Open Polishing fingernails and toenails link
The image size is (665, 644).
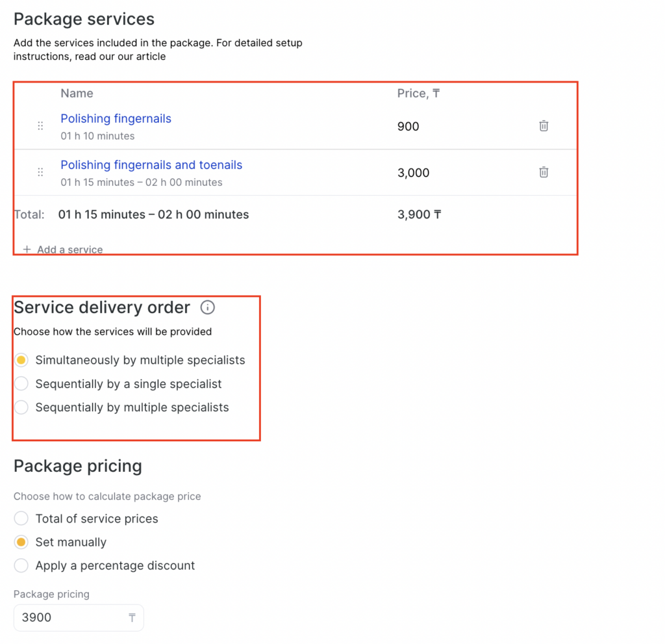(151, 165)
